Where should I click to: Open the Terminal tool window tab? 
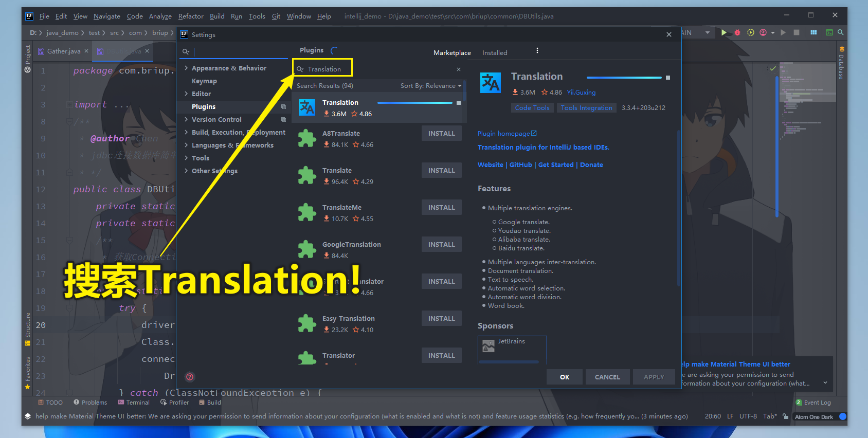pos(134,403)
